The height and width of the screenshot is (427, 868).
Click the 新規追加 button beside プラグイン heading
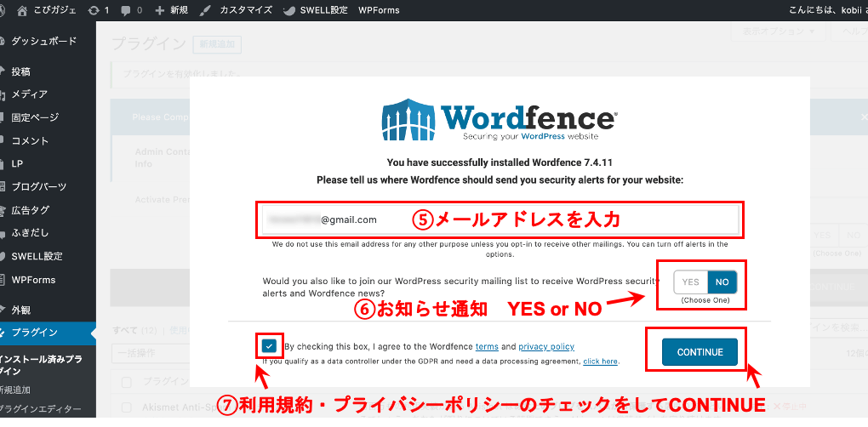[216, 45]
